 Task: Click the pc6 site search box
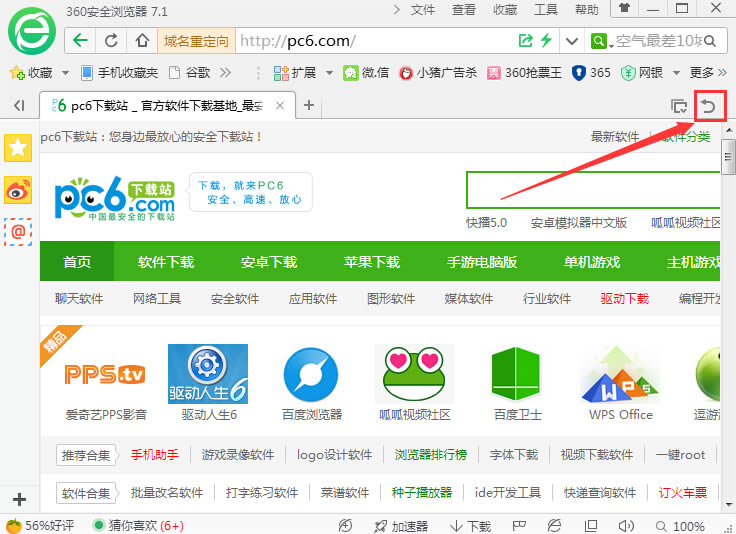[593, 190]
